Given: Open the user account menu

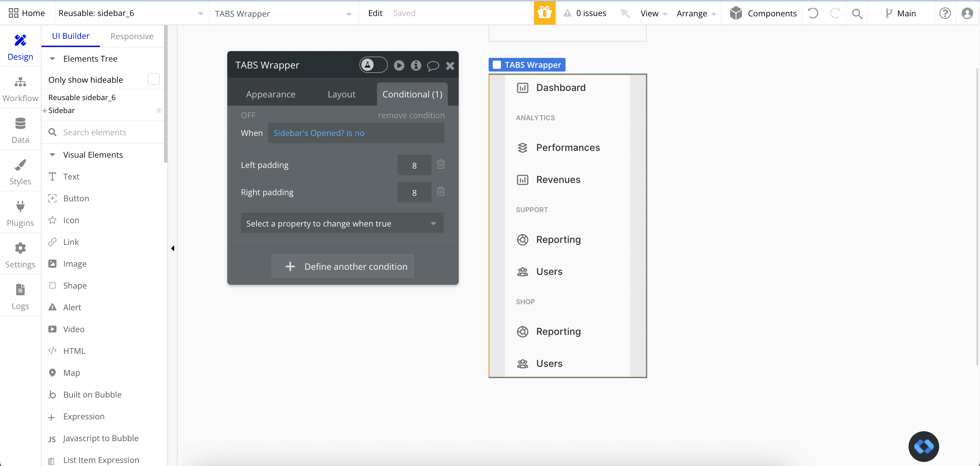Looking at the screenshot, I should click(967, 13).
